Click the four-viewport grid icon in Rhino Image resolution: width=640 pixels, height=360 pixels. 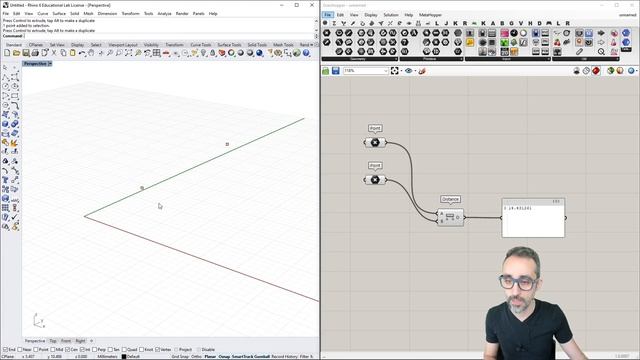pos(156,53)
